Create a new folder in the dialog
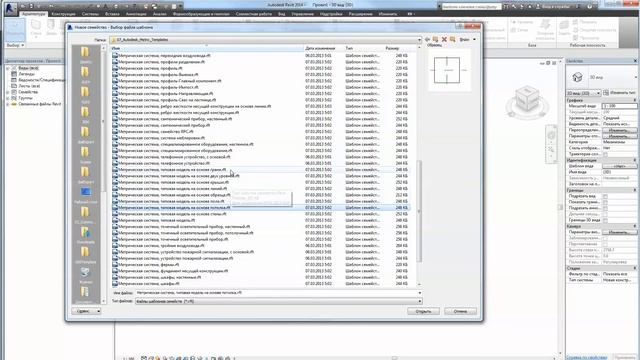 pos(452,40)
